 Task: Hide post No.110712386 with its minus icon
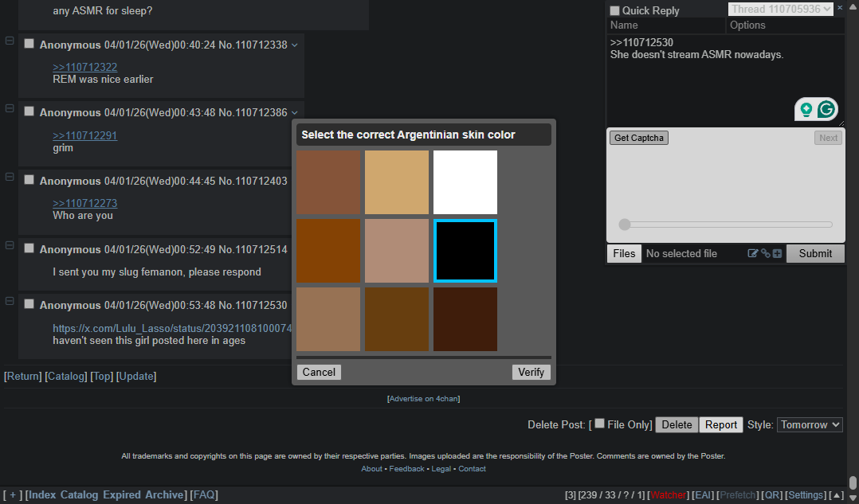pyautogui.click(x=10, y=108)
